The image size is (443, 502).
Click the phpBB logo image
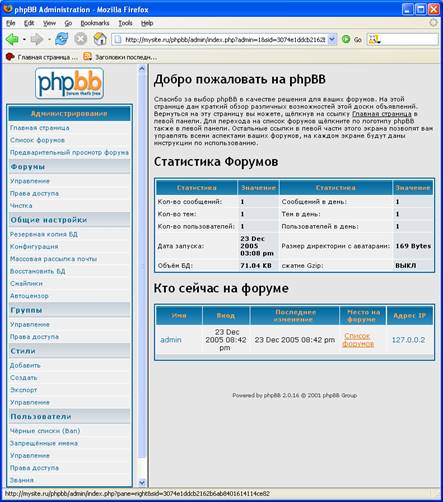[x=69, y=83]
